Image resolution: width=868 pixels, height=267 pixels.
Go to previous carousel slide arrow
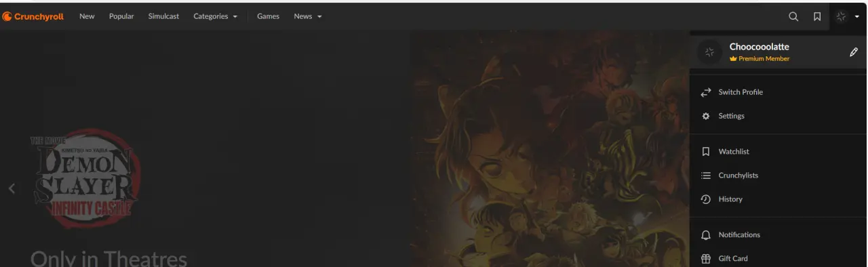[x=12, y=188]
